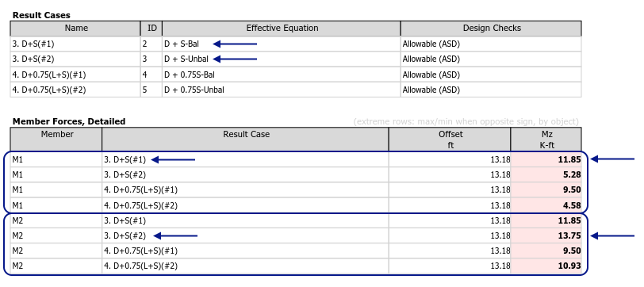Select the Member column header
644x287 pixels.
tap(56, 140)
